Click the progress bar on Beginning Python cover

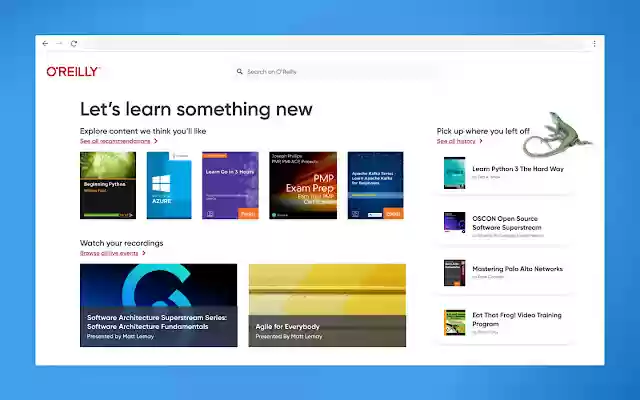108,215
